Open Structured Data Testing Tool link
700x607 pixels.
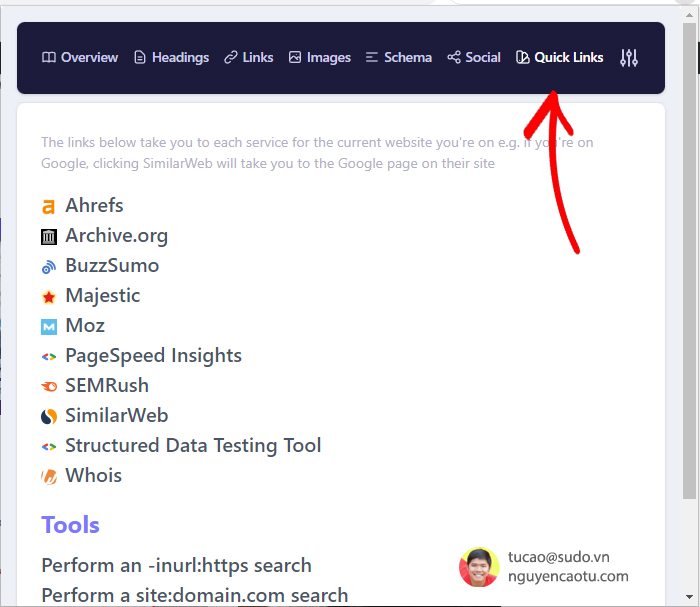[193, 446]
